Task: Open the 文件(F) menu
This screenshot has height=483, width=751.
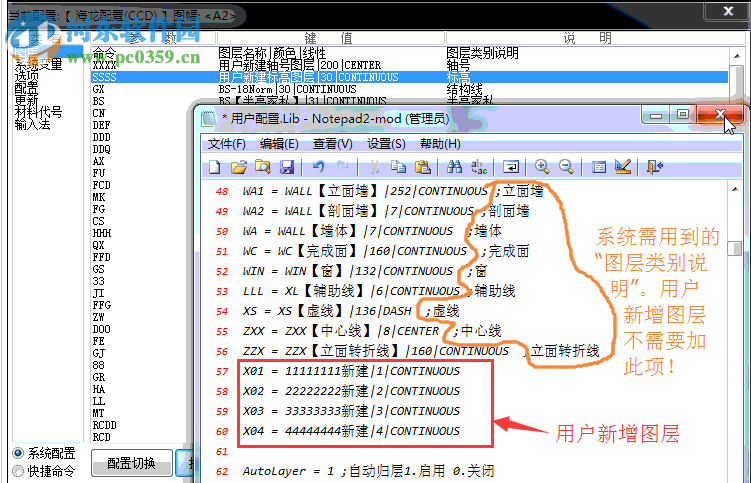Action: pos(227,144)
